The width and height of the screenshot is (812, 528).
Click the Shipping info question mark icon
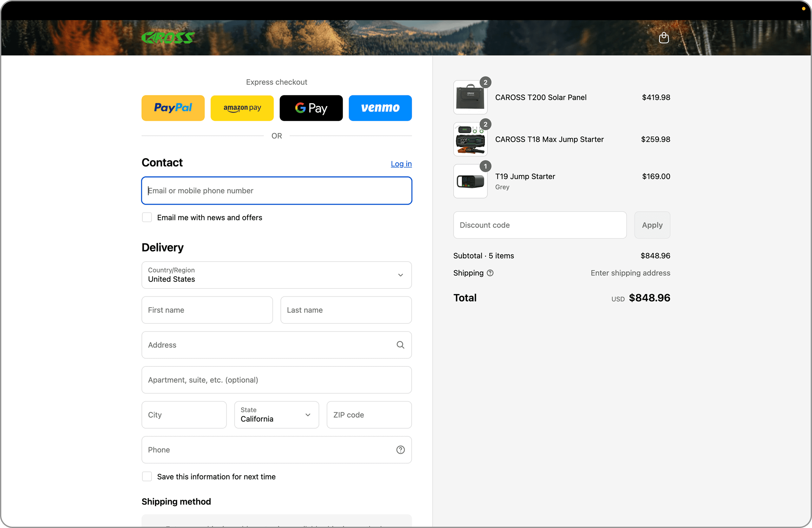point(490,273)
